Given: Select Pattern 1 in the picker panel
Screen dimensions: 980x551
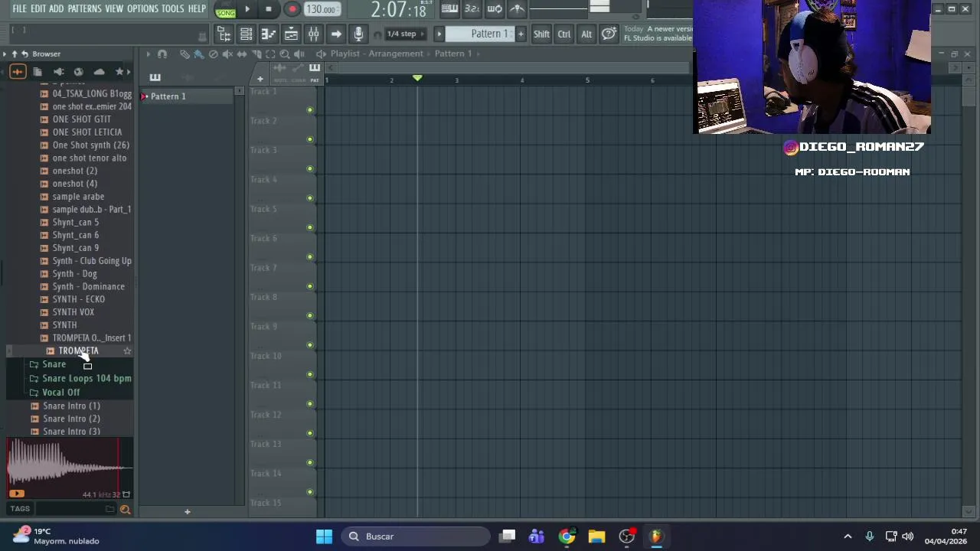Looking at the screenshot, I should 188,96.
